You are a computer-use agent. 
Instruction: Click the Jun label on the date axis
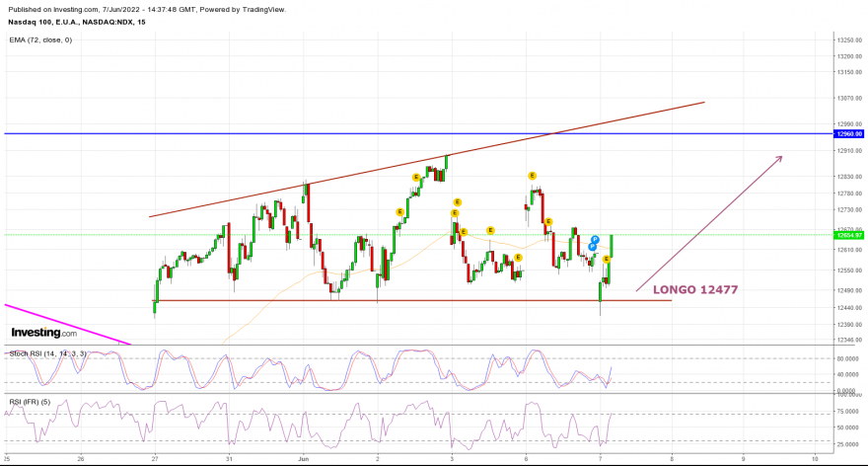[x=303, y=459]
